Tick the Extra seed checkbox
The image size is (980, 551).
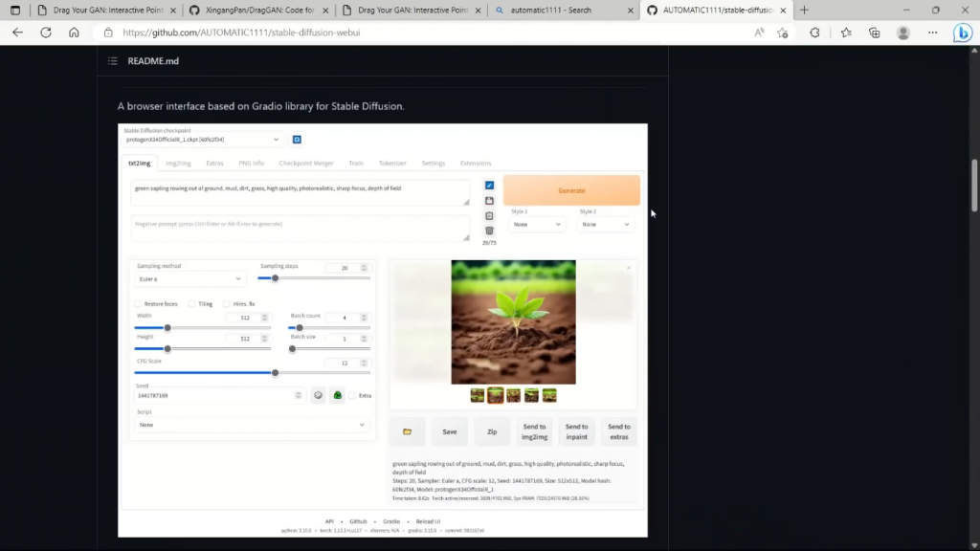352,395
